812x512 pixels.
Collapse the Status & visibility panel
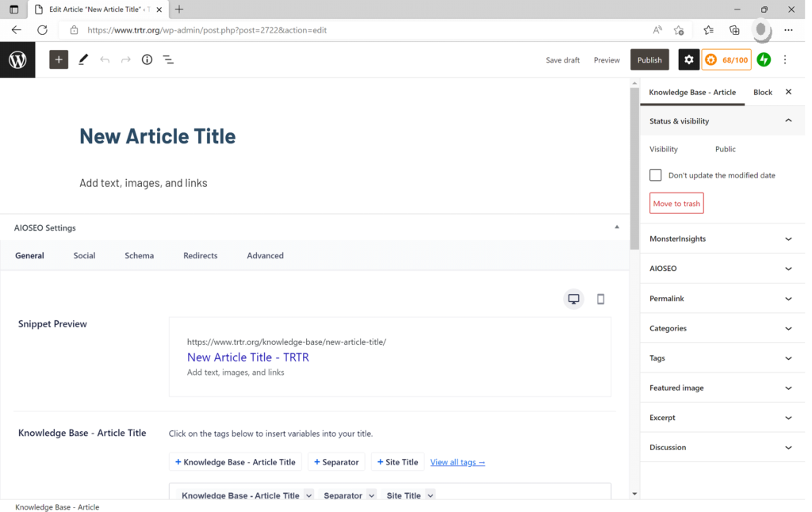tap(787, 120)
